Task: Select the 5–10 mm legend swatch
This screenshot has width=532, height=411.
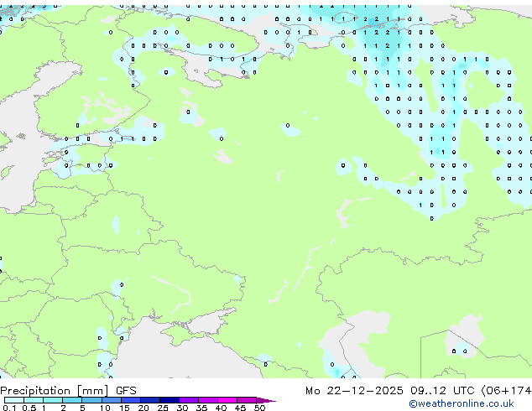Action: coord(92,400)
